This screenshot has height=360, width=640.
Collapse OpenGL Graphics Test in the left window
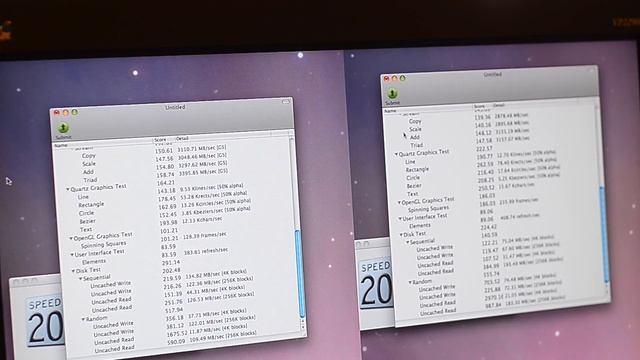point(71,238)
